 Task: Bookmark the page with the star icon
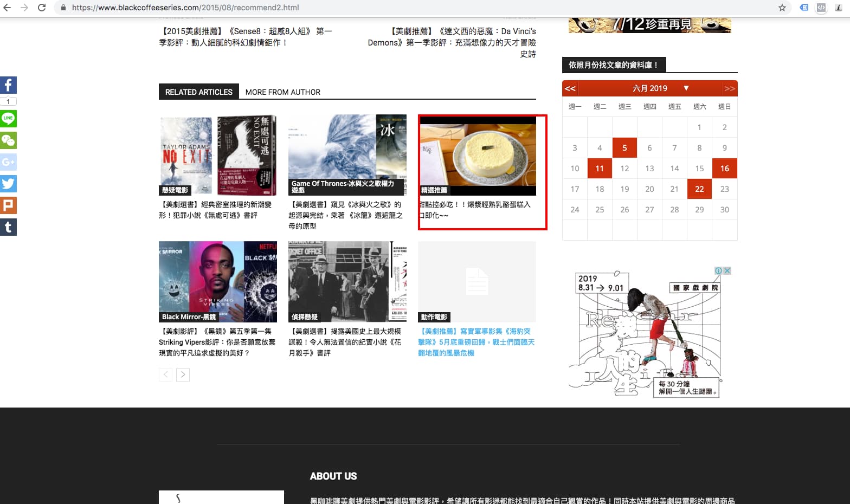point(782,8)
